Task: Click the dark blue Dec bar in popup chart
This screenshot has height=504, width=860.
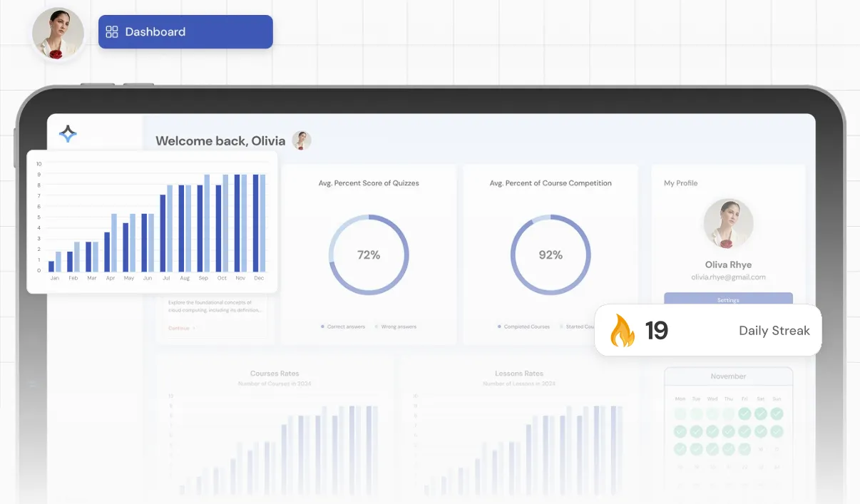Action: [256, 223]
